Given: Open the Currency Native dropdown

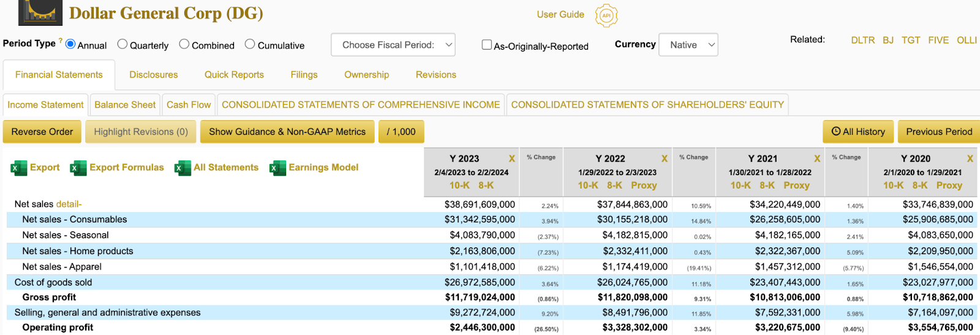Looking at the screenshot, I should coord(688,45).
